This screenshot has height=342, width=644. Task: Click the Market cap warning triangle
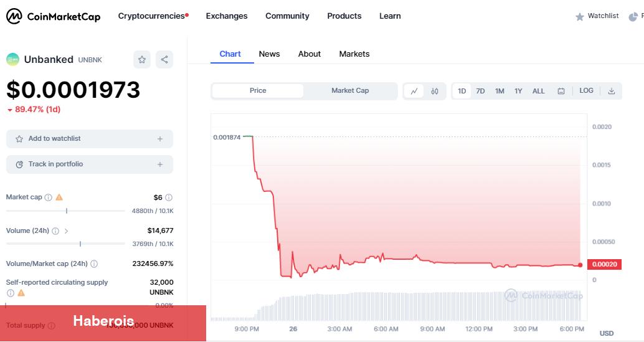pyautogui.click(x=59, y=197)
